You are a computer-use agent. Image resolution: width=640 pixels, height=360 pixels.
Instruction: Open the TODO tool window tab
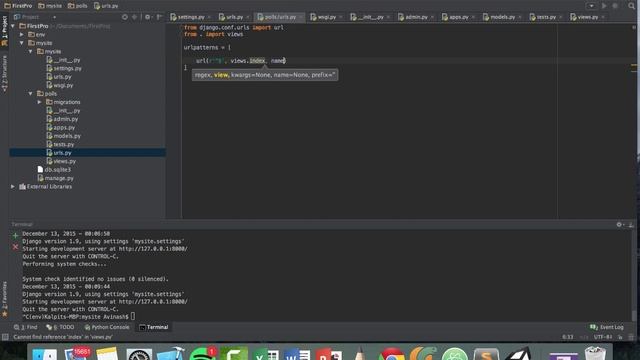click(60, 327)
